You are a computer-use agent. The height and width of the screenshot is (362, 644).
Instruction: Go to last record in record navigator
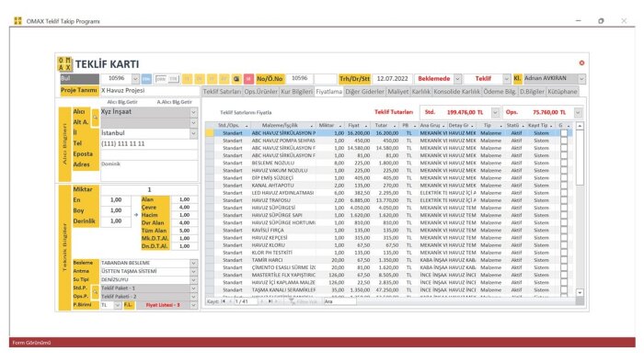point(270,301)
